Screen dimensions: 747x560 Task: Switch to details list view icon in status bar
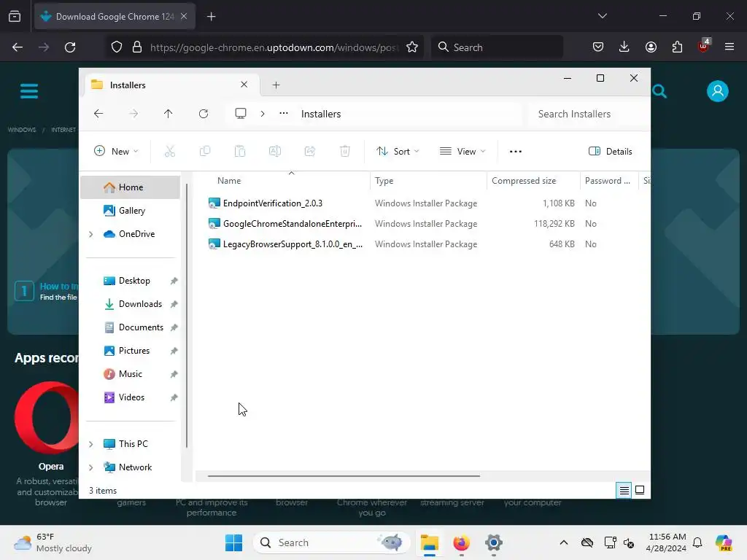click(x=624, y=490)
